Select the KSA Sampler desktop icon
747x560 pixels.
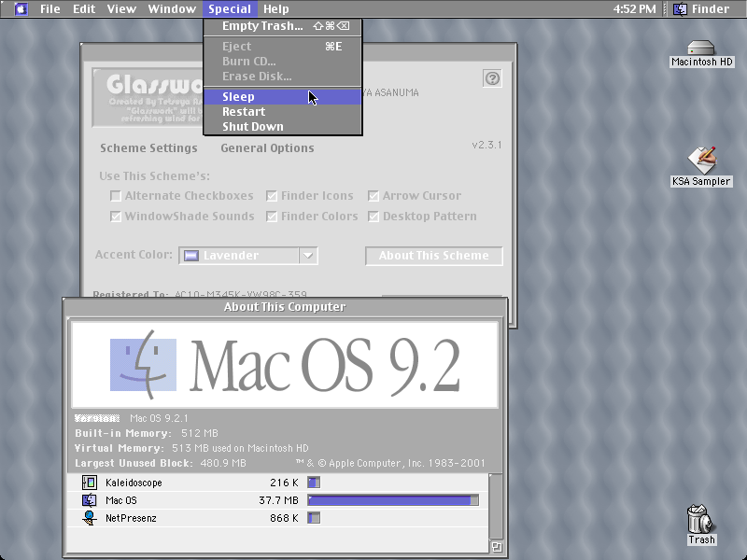click(702, 161)
